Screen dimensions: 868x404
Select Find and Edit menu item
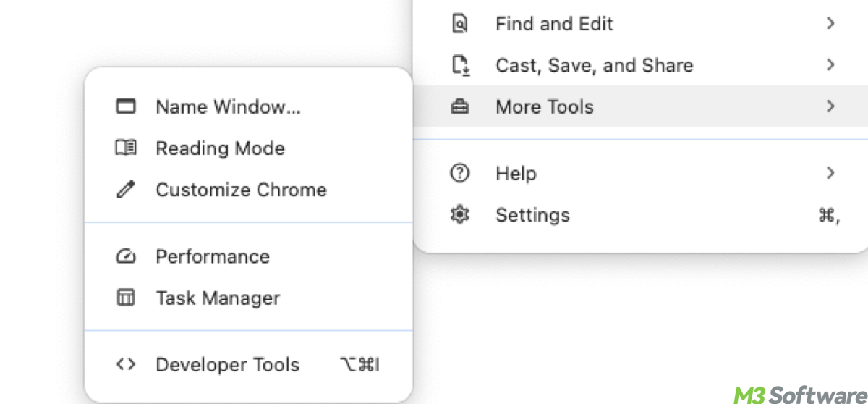(640, 24)
